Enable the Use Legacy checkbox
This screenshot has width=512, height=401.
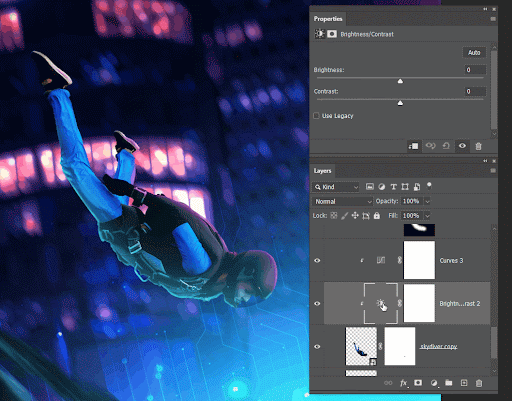[x=316, y=116]
